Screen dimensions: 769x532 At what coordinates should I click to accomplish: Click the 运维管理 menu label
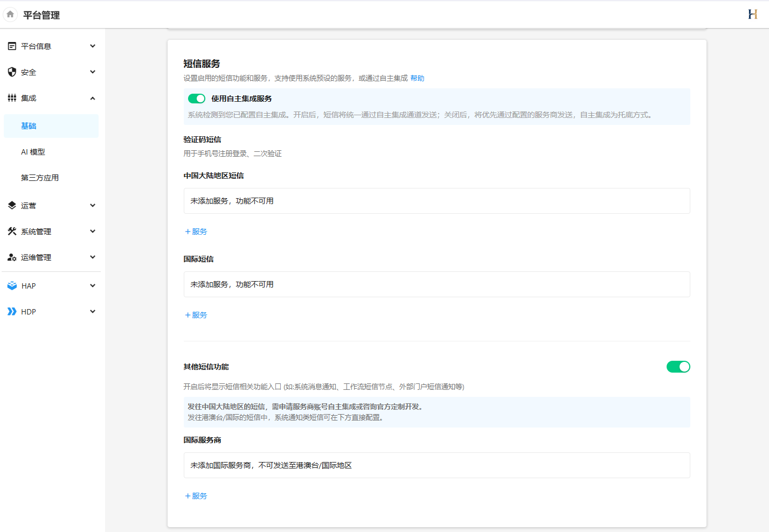click(x=36, y=257)
